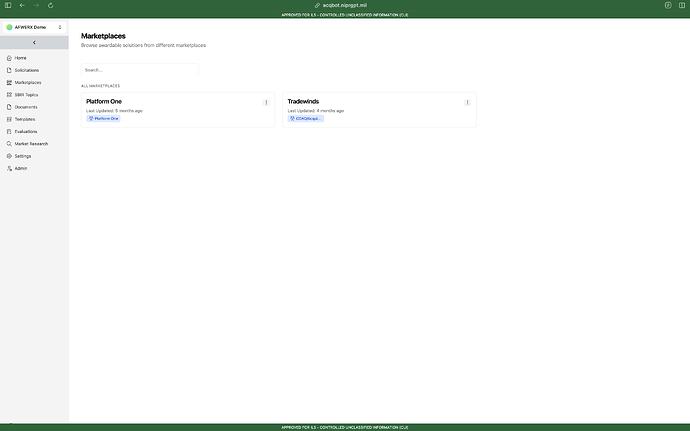Viewport: 690px width, 431px height.
Task: Click the Settings gear icon
Action: (9, 156)
